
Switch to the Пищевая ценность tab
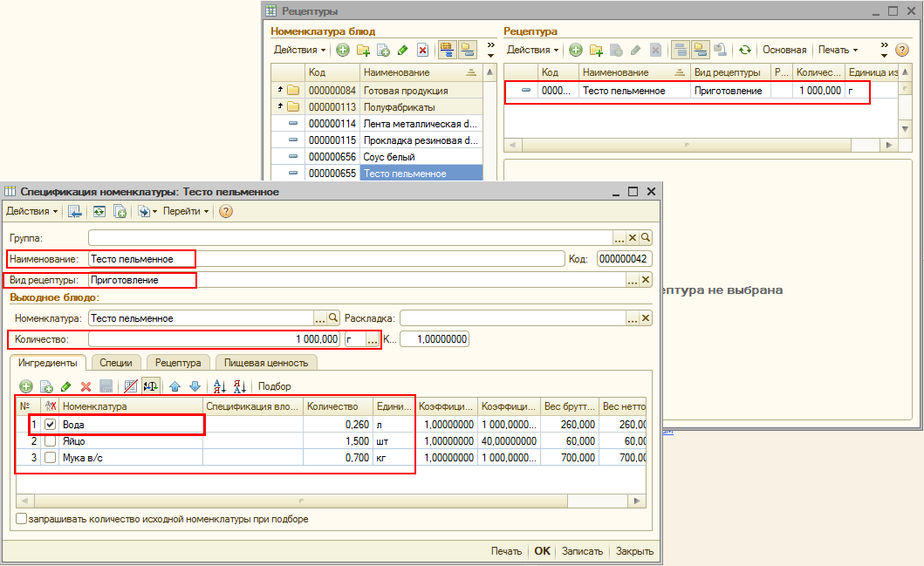(265, 363)
